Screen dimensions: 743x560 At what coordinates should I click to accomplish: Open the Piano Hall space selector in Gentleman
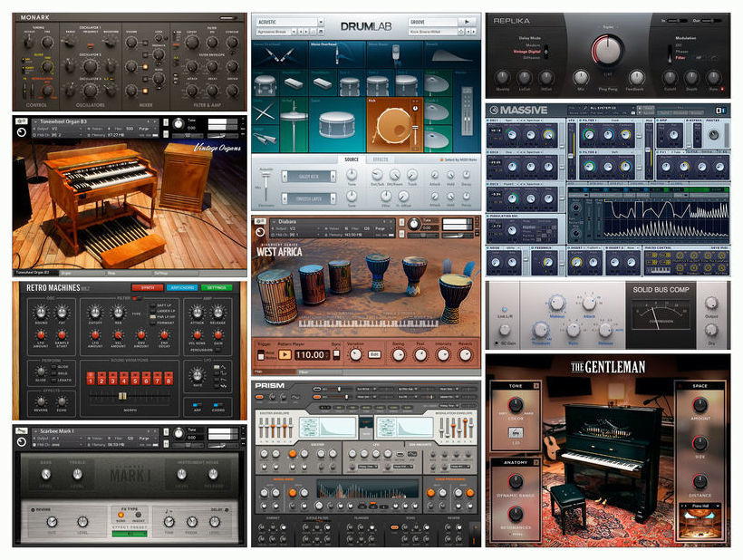(x=700, y=506)
